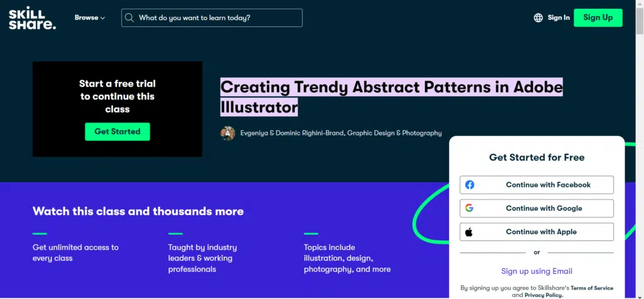Click 'Get unlimited access to every class' text
Viewport: 644px width, 299px height.
(75, 252)
